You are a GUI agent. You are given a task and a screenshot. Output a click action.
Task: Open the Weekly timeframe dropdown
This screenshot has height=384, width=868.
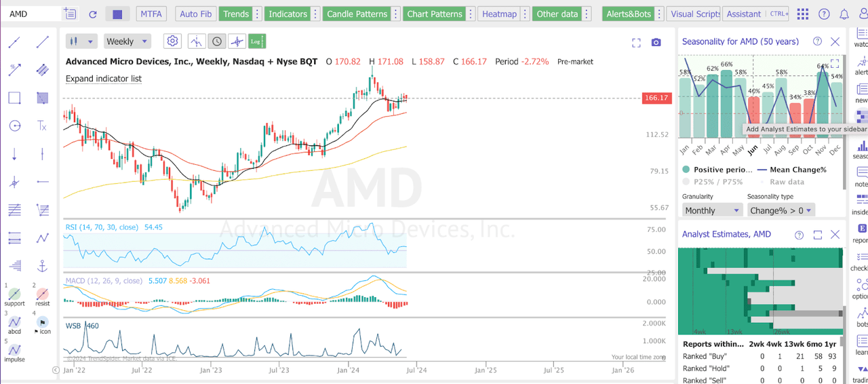[x=127, y=41]
